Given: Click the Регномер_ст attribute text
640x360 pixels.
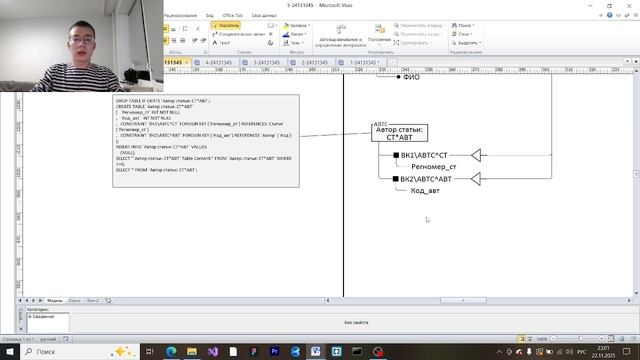Looking at the screenshot, I should click(x=433, y=167).
